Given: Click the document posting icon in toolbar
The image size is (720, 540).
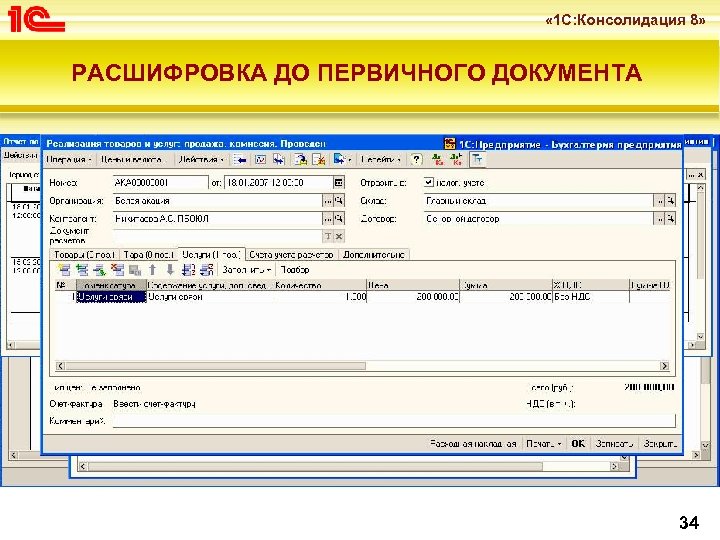Looking at the screenshot, I should click(260, 159).
